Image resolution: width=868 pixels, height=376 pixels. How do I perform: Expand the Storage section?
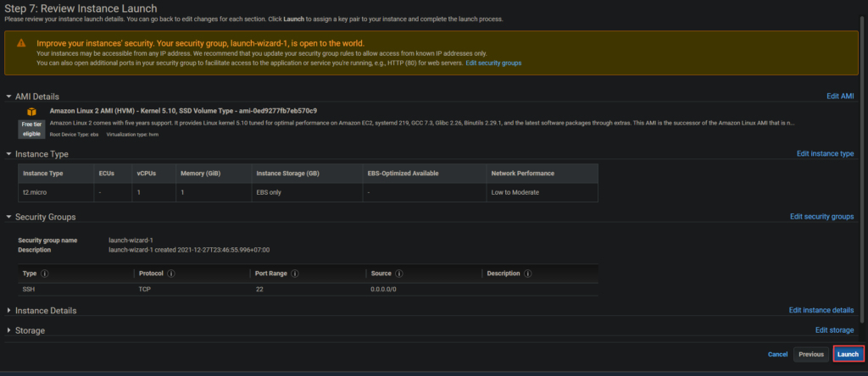[x=9, y=330]
